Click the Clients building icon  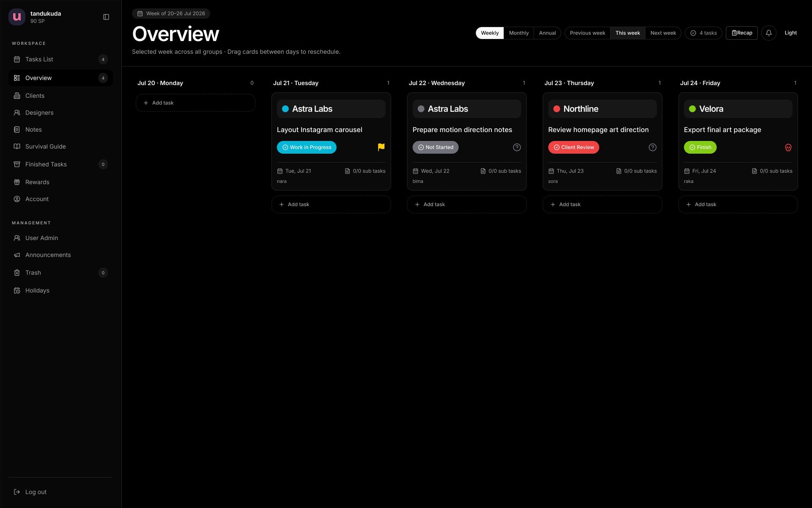(x=17, y=96)
